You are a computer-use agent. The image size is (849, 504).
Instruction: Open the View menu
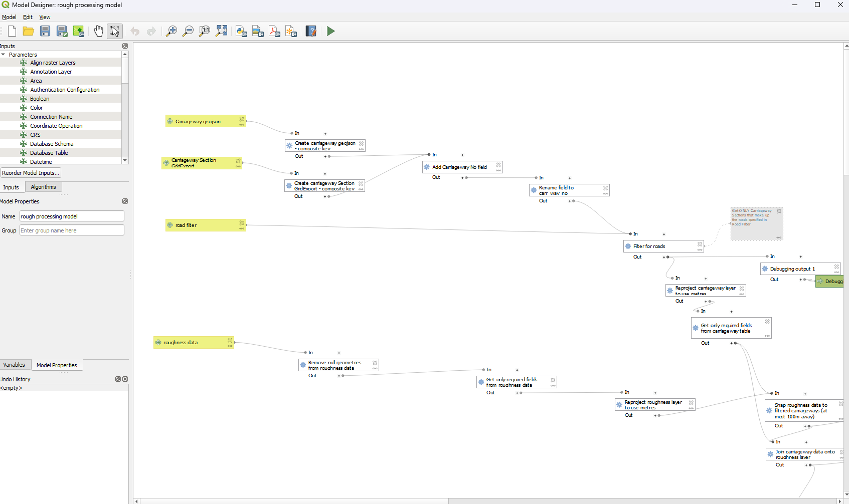tap(45, 17)
